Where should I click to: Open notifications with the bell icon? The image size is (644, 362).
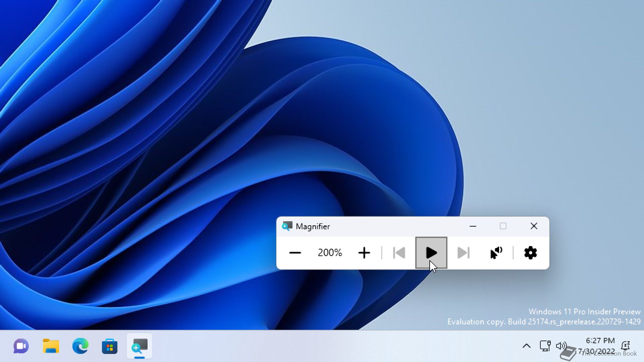point(626,346)
